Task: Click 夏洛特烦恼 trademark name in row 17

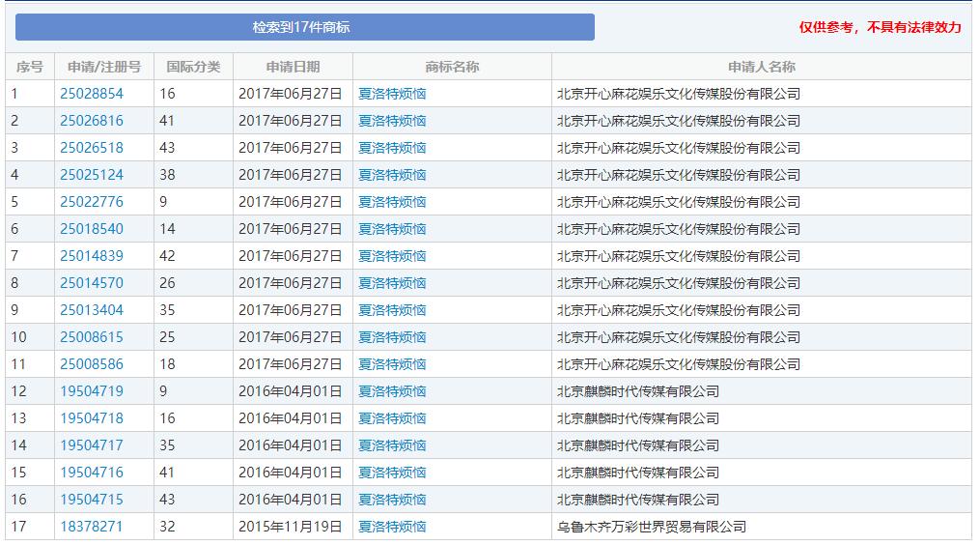Action: point(392,527)
